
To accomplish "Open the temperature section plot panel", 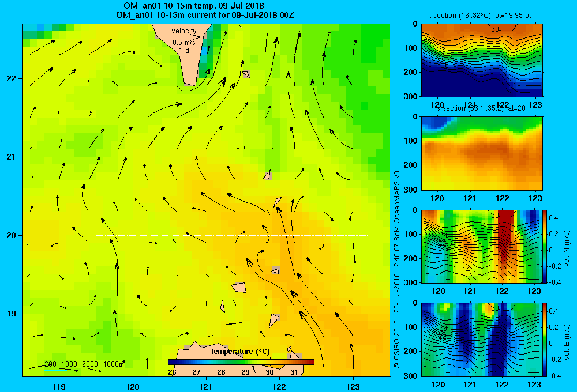I will [482, 61].
